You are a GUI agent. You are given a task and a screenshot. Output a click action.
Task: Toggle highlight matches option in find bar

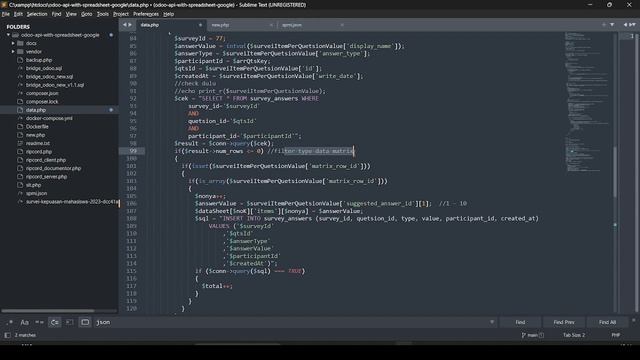(x=85, y=322)
